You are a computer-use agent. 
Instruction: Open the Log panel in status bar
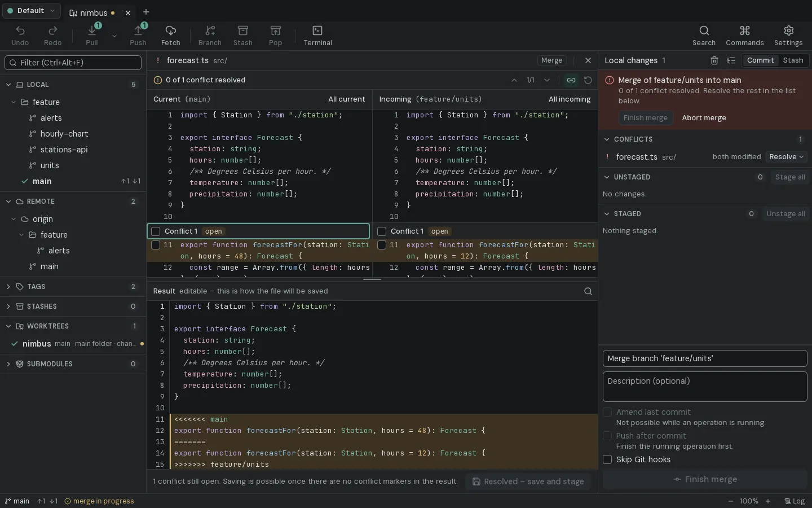point(795,501)
